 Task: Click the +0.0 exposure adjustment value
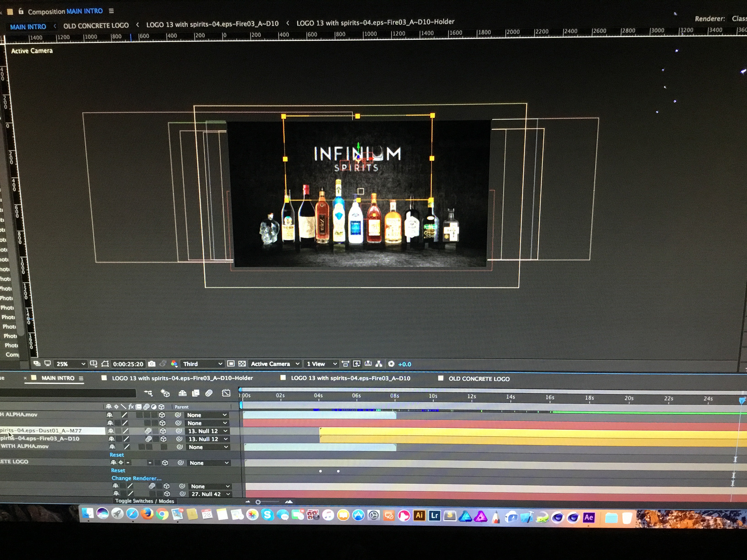pos(405,364)
